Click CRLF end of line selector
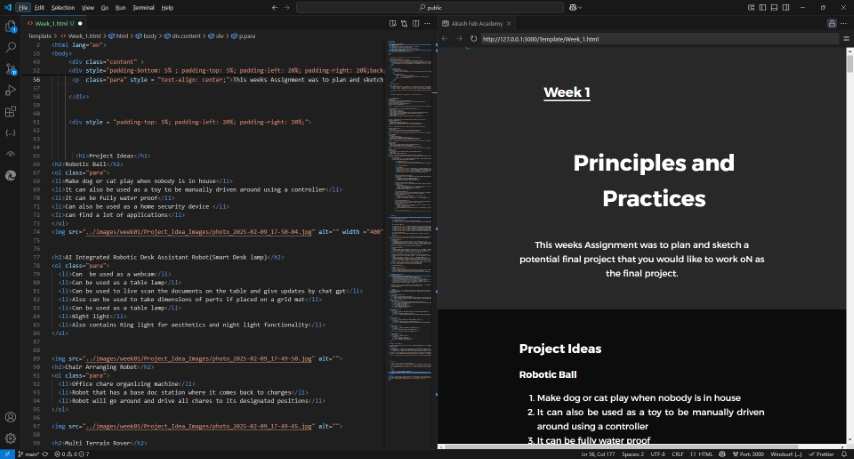The height and width of the screenshot is (459, 854). tap(677, 454)
